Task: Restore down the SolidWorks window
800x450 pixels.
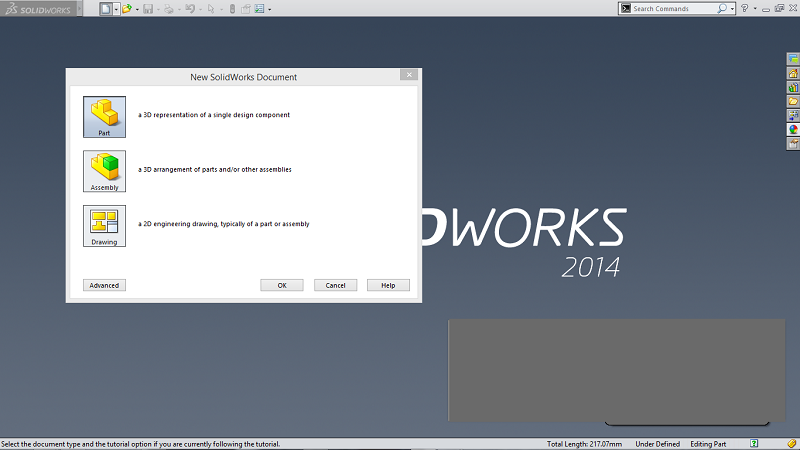Action: point(779,8)
